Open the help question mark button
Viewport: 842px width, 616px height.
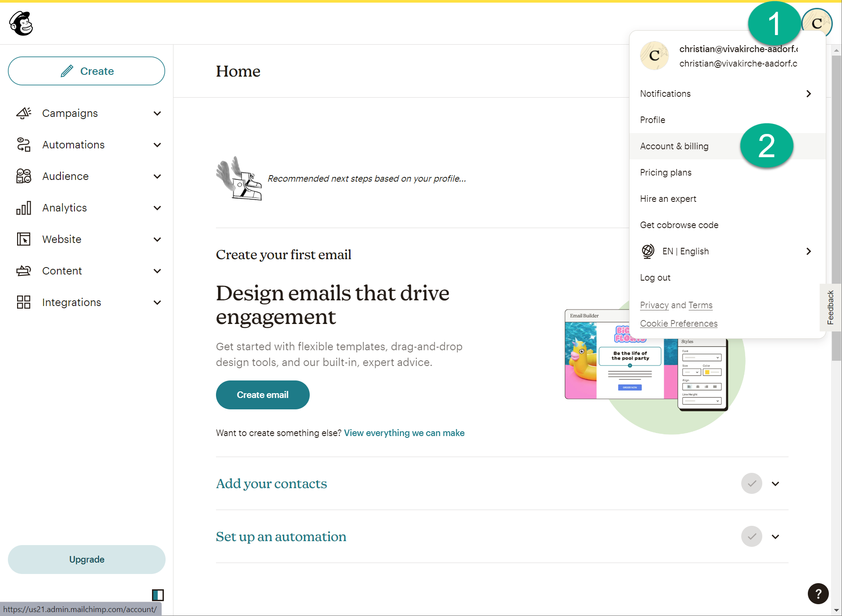[x=817, y=594]
